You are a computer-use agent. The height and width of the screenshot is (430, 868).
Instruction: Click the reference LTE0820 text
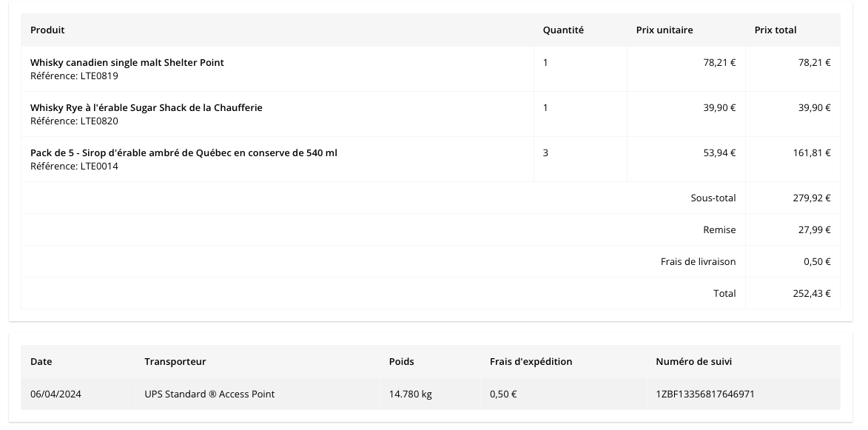click(x=74, y=121)
